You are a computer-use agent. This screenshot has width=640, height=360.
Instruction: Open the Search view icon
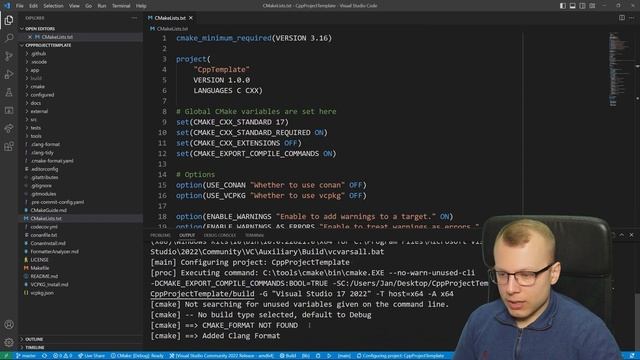pyautogui.click(x=9, y=38)
